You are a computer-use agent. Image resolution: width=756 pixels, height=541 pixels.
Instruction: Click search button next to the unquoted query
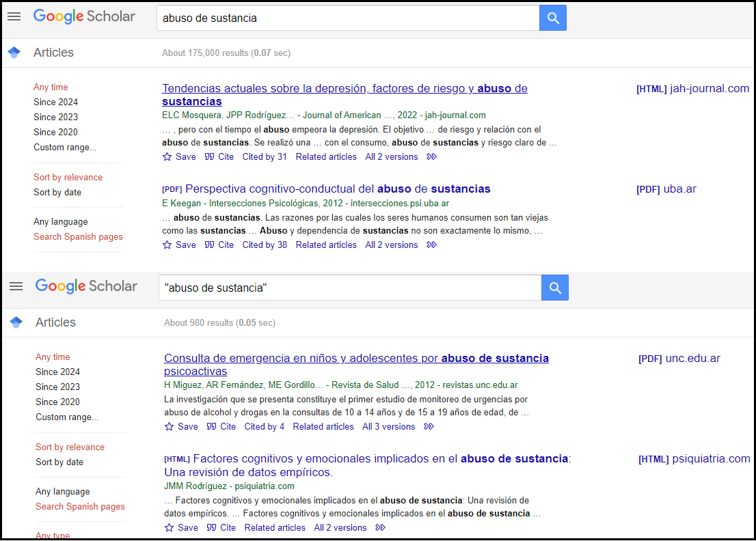pos(552,18)
